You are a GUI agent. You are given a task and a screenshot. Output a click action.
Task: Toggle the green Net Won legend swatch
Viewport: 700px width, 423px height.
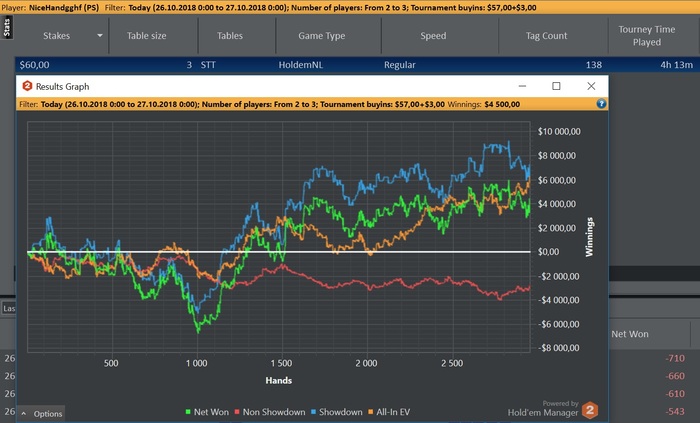(x=188, y=412)
